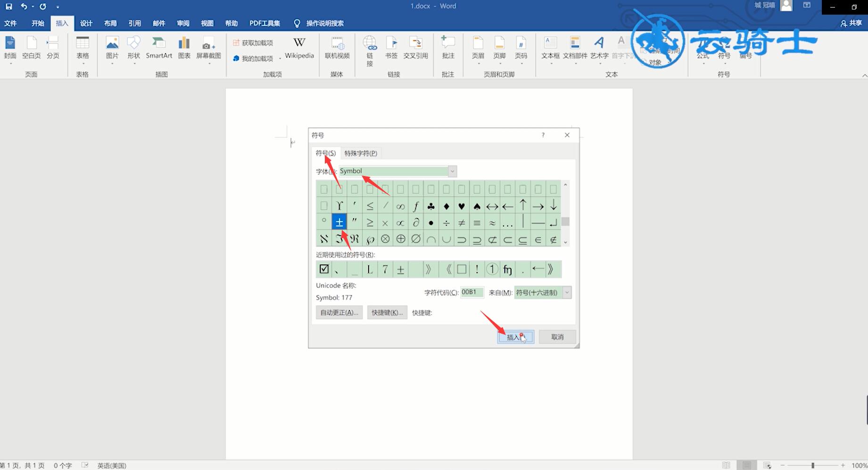Switch to the 布局 layout tab

110,23
